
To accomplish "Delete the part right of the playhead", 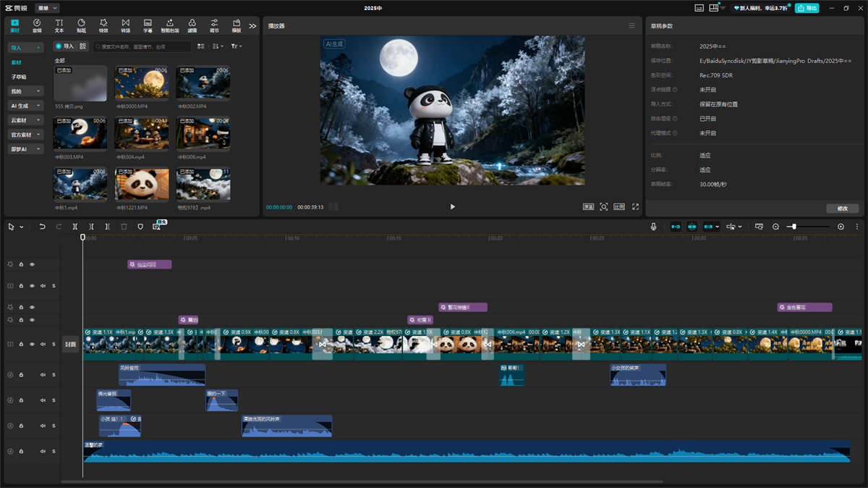I will click(107, 227).
